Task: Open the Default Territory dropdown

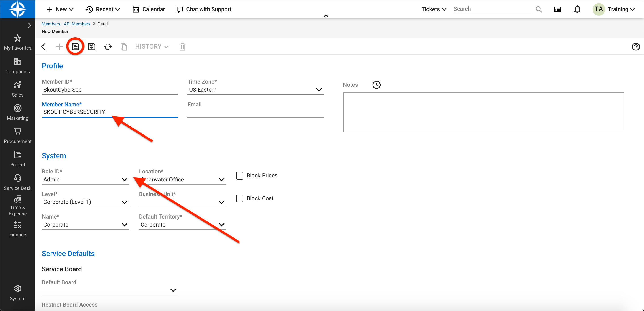Action: [182, 225]
